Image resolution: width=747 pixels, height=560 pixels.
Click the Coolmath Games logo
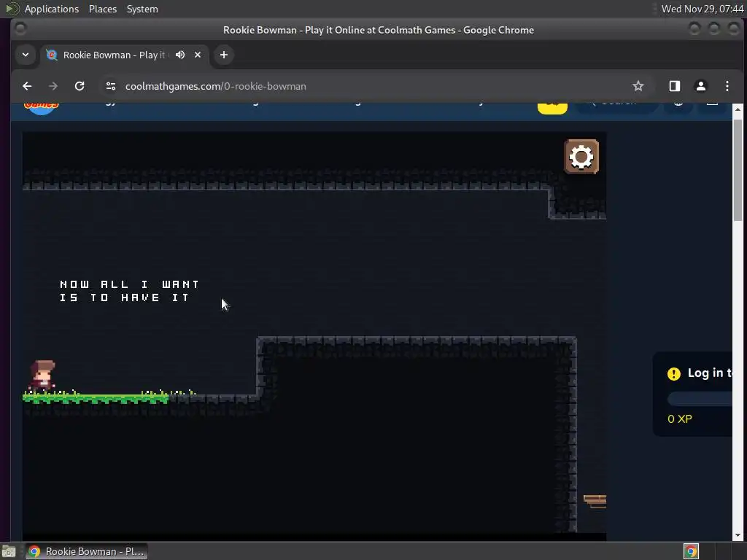click(x=42, y=108)
